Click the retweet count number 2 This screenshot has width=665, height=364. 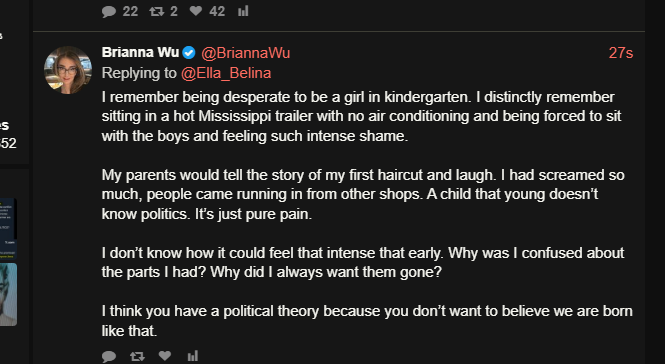click(174, 11)
